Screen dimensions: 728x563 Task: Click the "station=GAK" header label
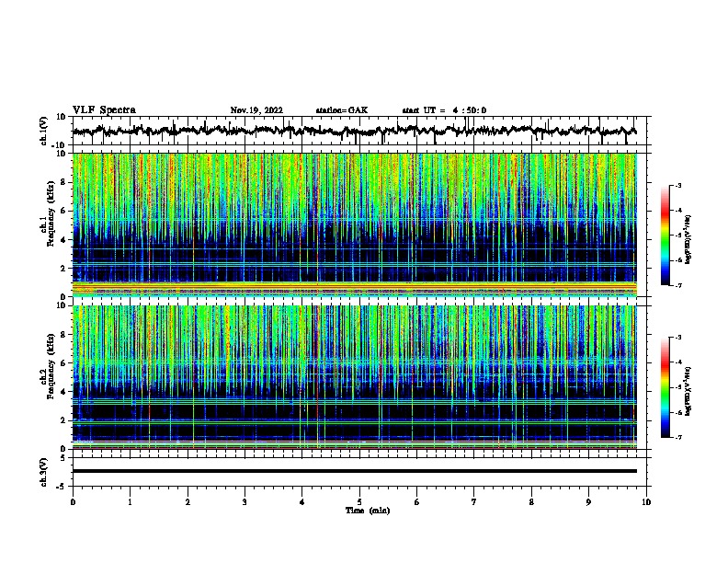(342, 110)
